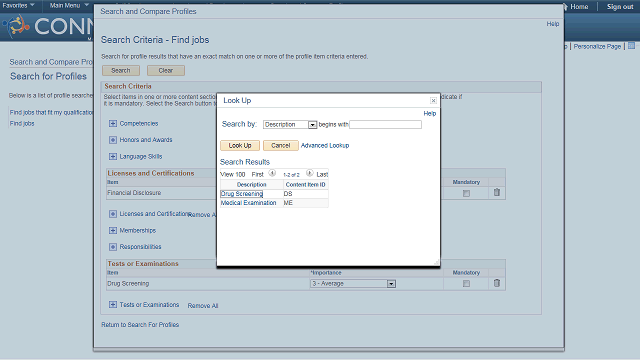Click View 100 in search results
This screenshot has width=640, height=360.
(233, 174)
